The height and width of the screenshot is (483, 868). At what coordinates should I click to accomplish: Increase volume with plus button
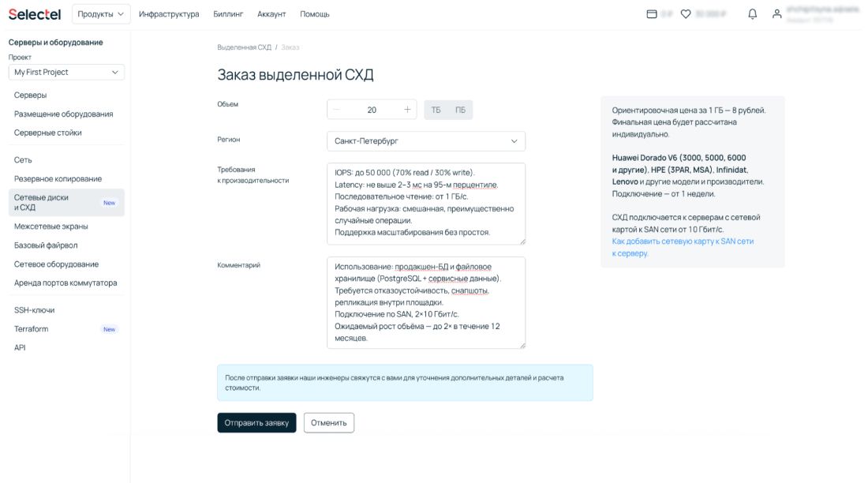pyautogui.click(x=407, y=110)
